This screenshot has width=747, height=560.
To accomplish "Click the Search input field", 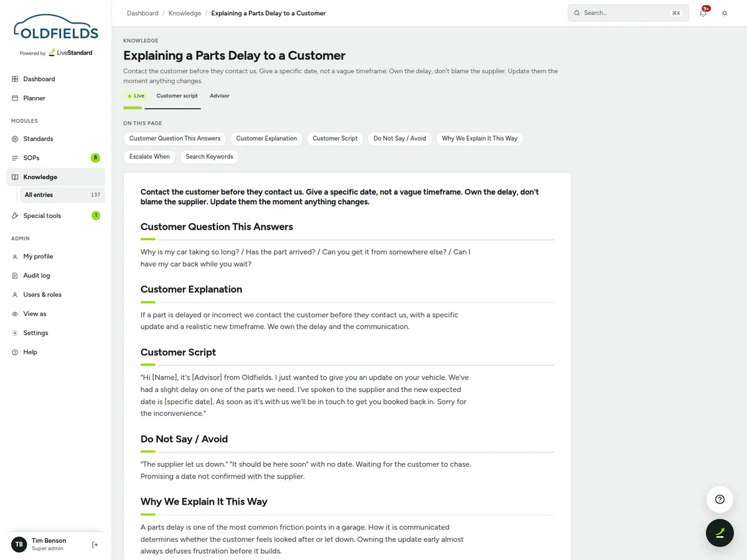I will [x=628, y=13].
